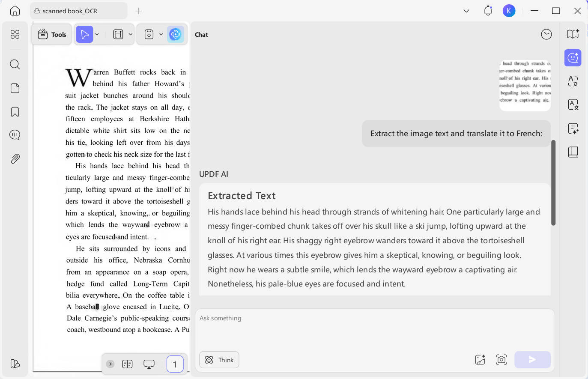Viewport: 588px width, 379px height.
Task: Click the chat vertical scrollbar
Action: point(553,183)
